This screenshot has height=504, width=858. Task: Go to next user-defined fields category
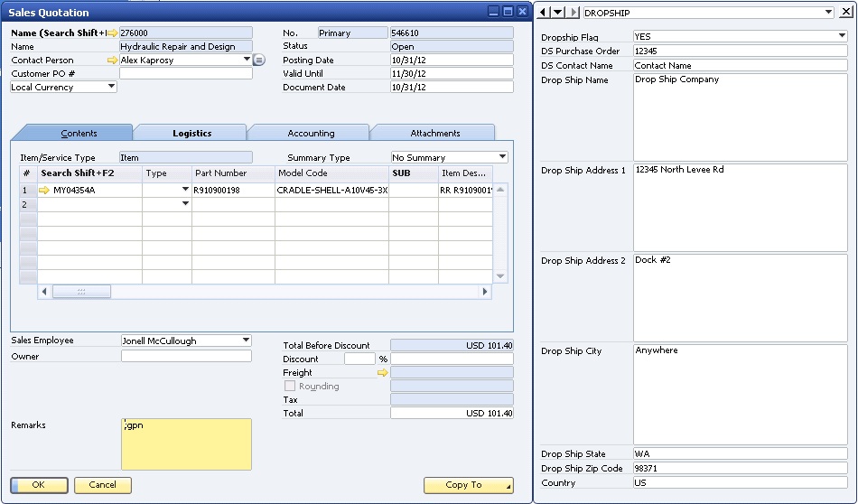click(x=573, y=13)
